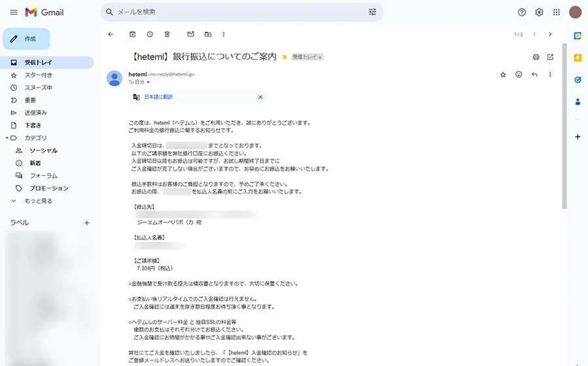The width and height of the screenshot is (588, 366).
Task: Open the 下書き folder
Action: pos(33,125)
